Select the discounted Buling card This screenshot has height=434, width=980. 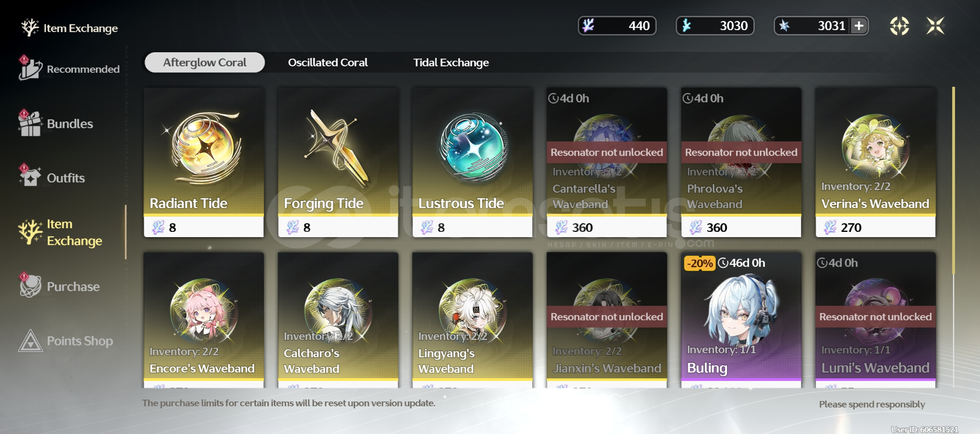click(741, 320)
